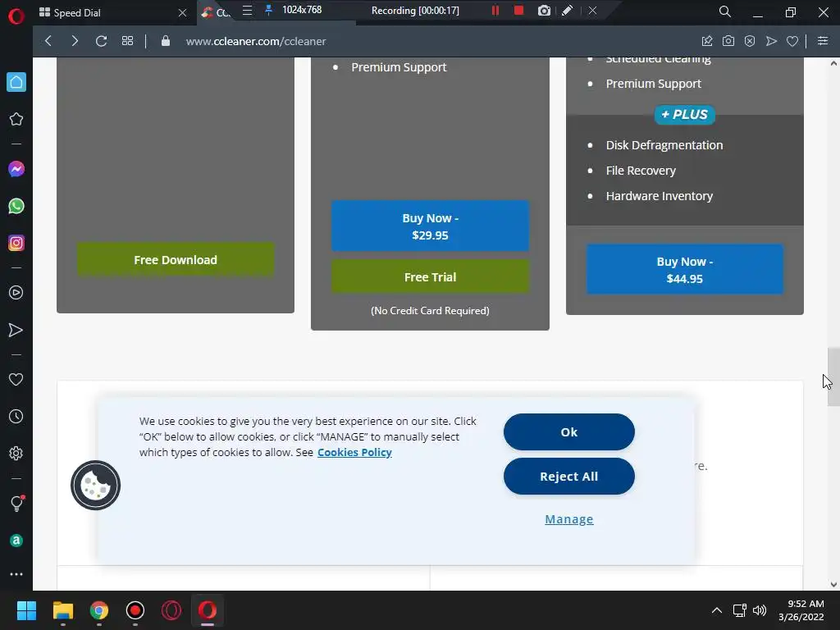This screenshot has width=840, height=630.
Task: Open Easy Setup panel
Action: coord(823,41)
